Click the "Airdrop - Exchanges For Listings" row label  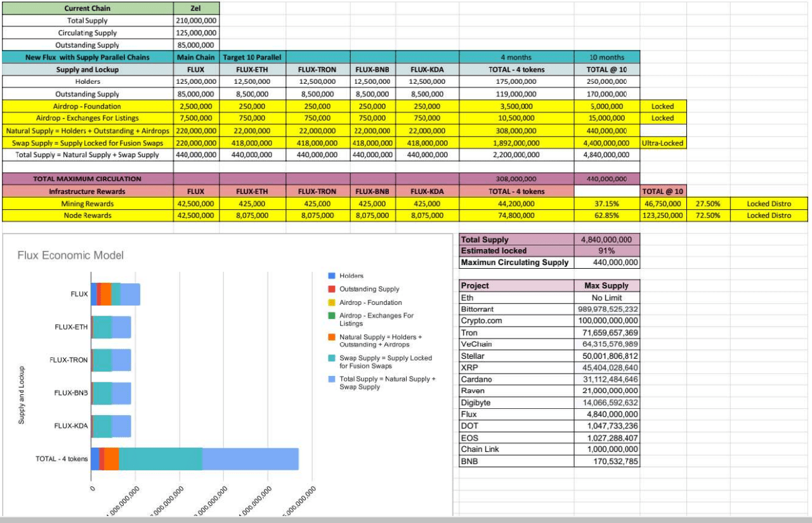coord(88,118)
